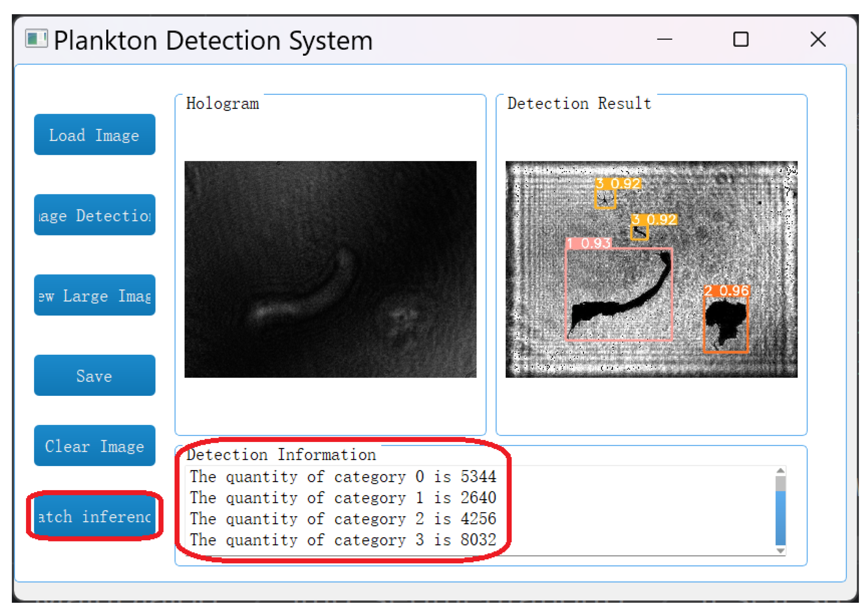Image resolution: width=868 pixels, height=615 pixels.
Task: Clear the display with the Clear Image button
Action: (94, 446)
